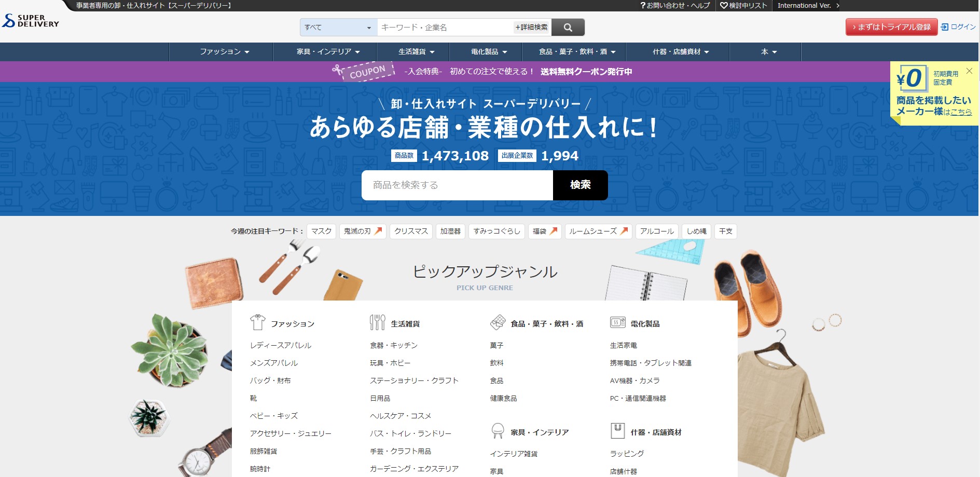Click the ログイン link

(958, 27)
